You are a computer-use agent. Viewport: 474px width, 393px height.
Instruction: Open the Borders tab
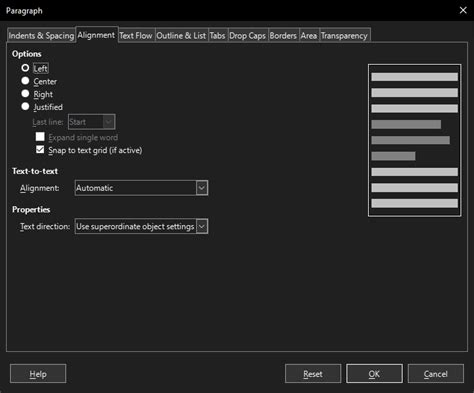283,36
